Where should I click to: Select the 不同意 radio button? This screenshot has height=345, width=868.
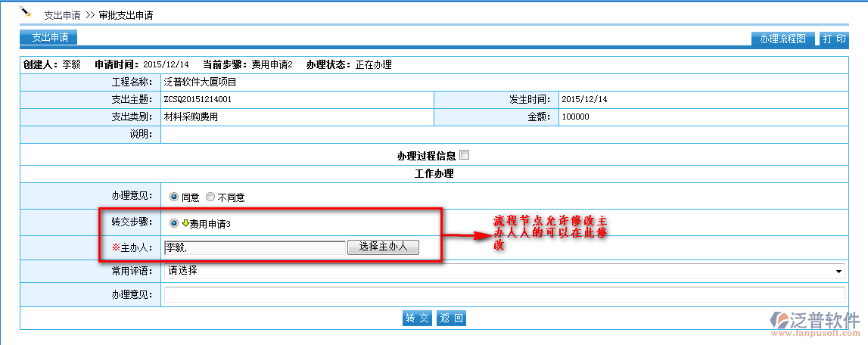tap(210, 197)
